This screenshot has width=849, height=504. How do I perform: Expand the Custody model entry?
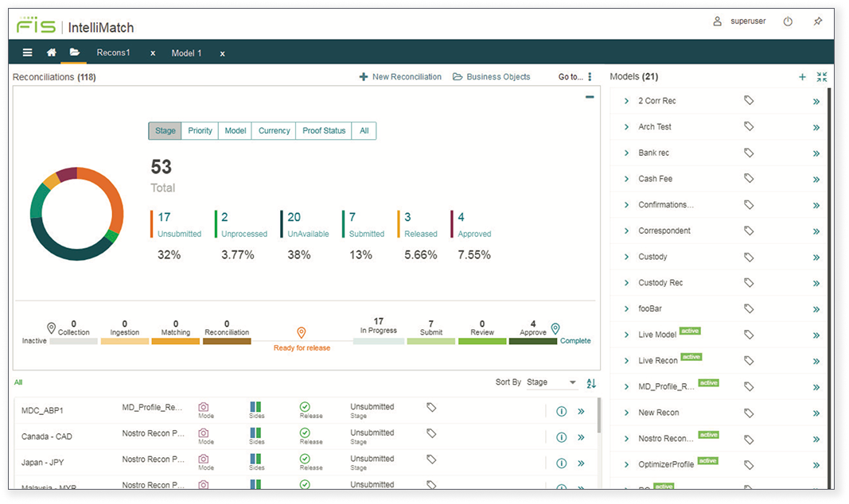[627, 257]
